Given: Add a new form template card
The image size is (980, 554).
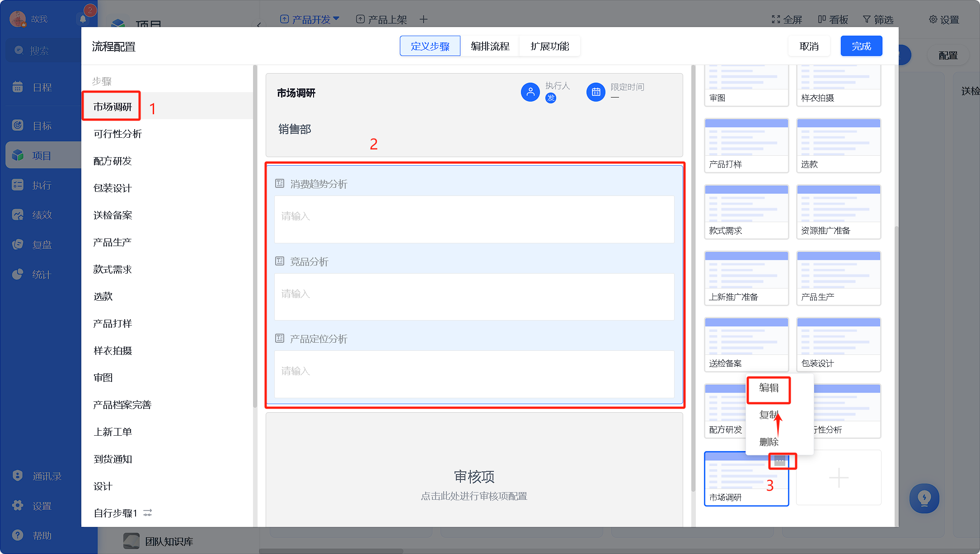Looking at the screenshot, I should [839, 478].
